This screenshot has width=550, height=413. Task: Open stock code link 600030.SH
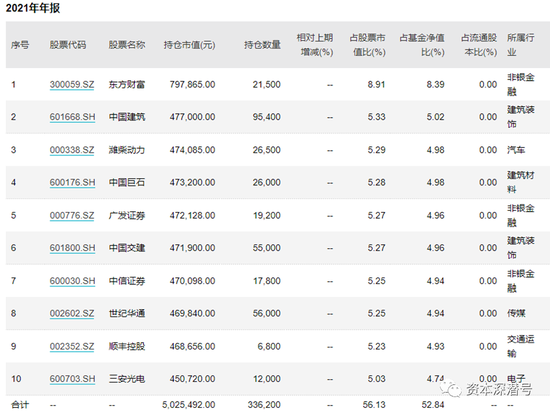72,281
